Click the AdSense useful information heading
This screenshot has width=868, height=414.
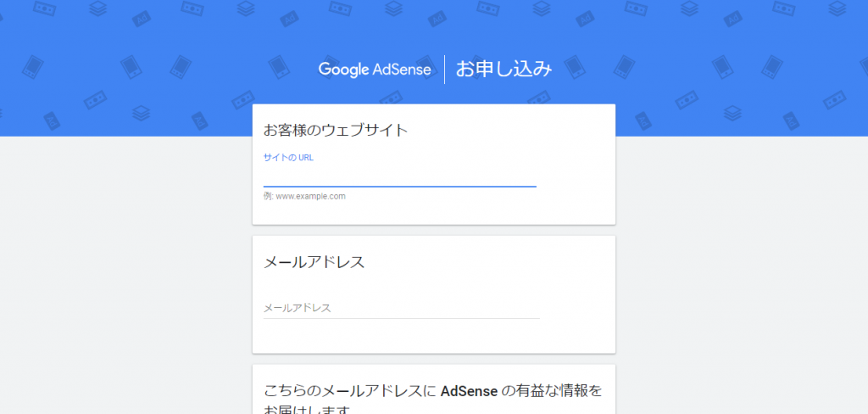[x=433, y=400]
